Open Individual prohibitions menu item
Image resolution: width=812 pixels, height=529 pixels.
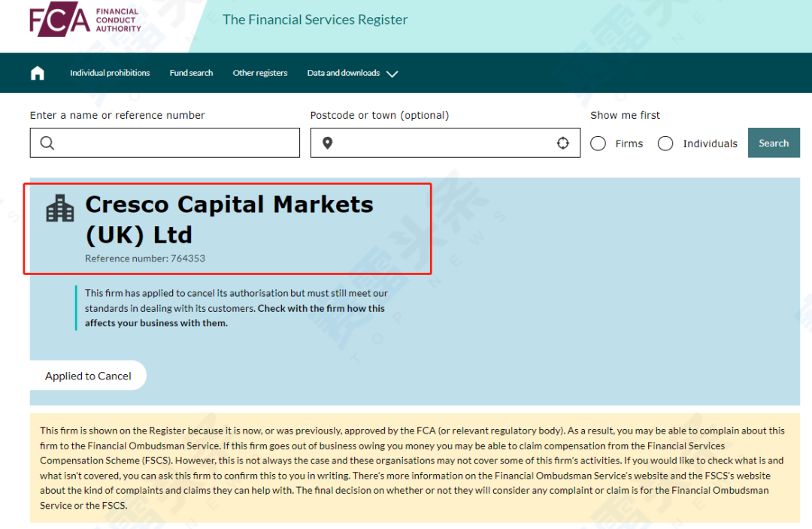110,73
